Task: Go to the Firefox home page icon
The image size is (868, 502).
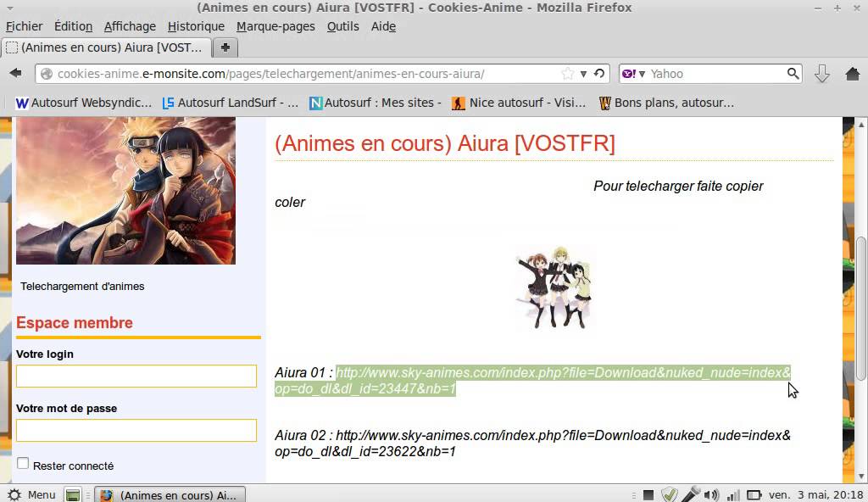Action: coord(853,73)
